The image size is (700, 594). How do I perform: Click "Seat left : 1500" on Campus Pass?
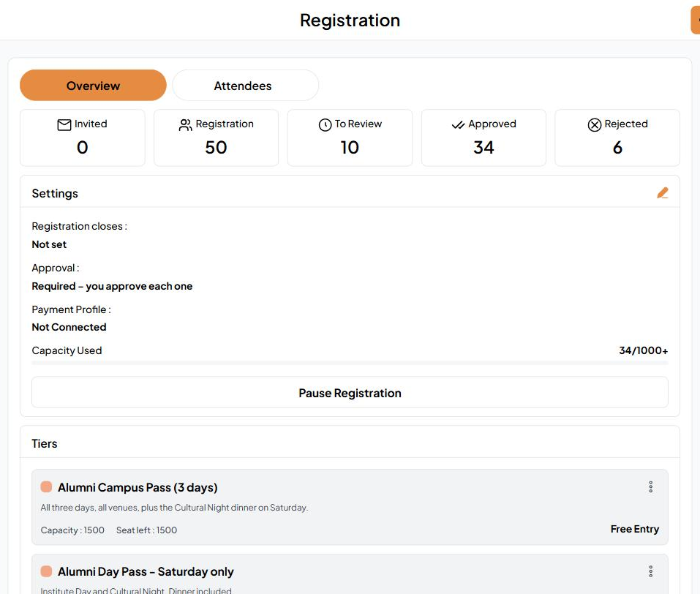(146, 530)
